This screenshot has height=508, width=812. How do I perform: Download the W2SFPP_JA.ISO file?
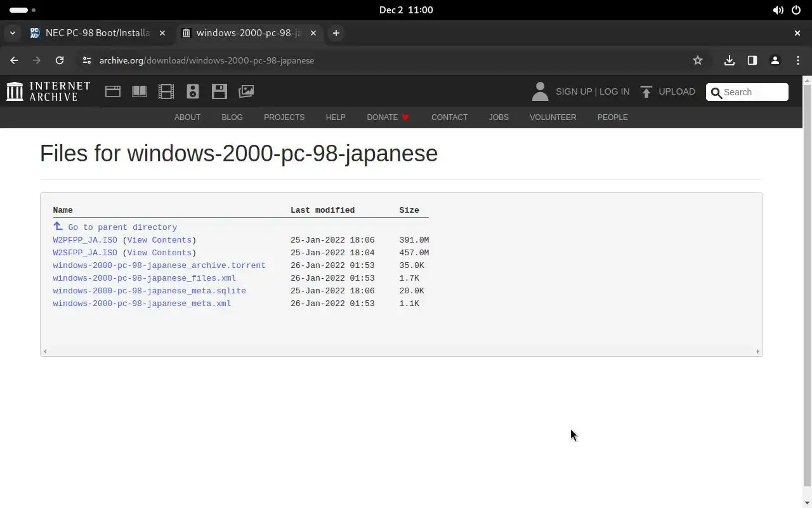point(85,253)
